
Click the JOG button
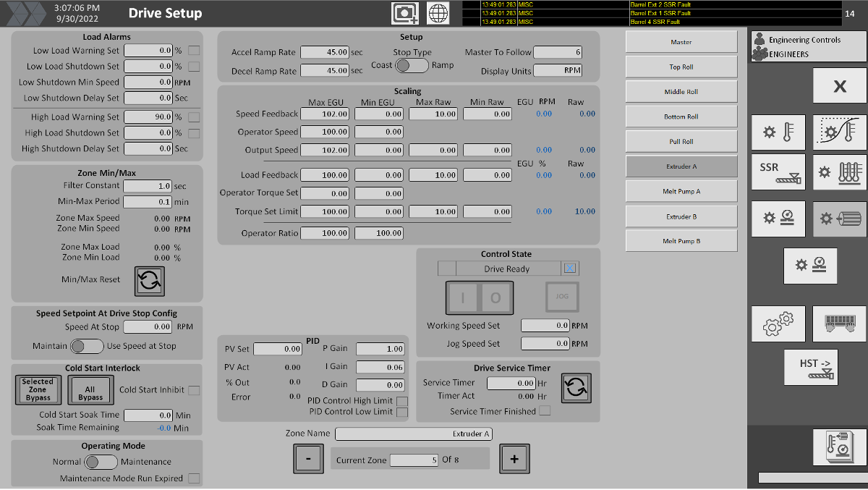tap(562, 296)
